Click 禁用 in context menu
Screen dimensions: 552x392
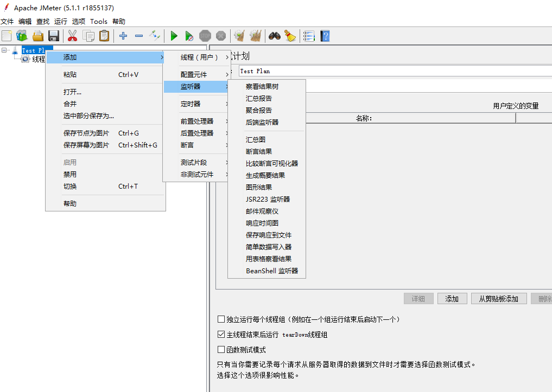point(105,175)
